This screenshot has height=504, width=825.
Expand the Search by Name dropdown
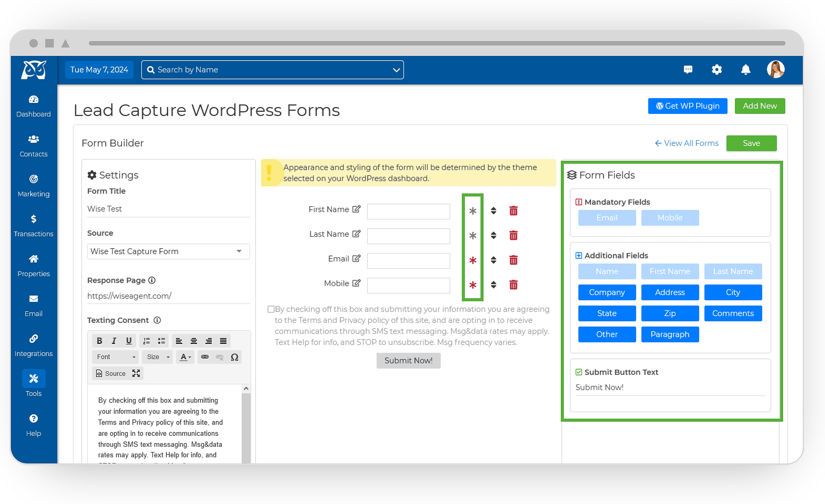[x=396, y=70]
